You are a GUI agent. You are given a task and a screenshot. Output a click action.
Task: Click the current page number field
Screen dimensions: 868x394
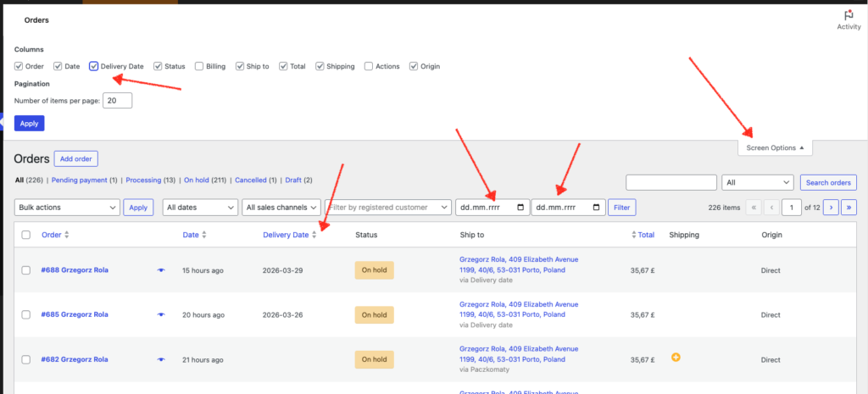click(x=792, y=208)
